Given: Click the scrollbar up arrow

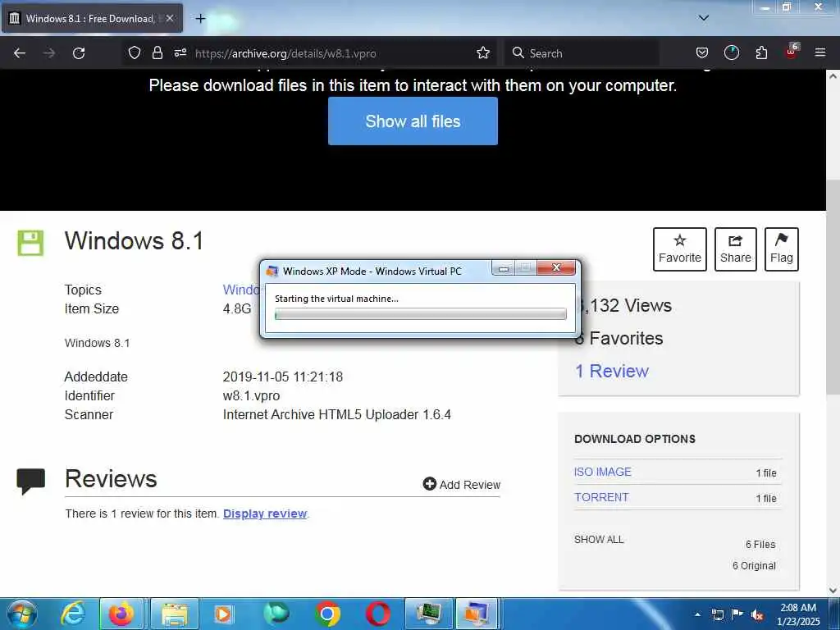Looking at the screenshot, I should click(x=833, y=76).
